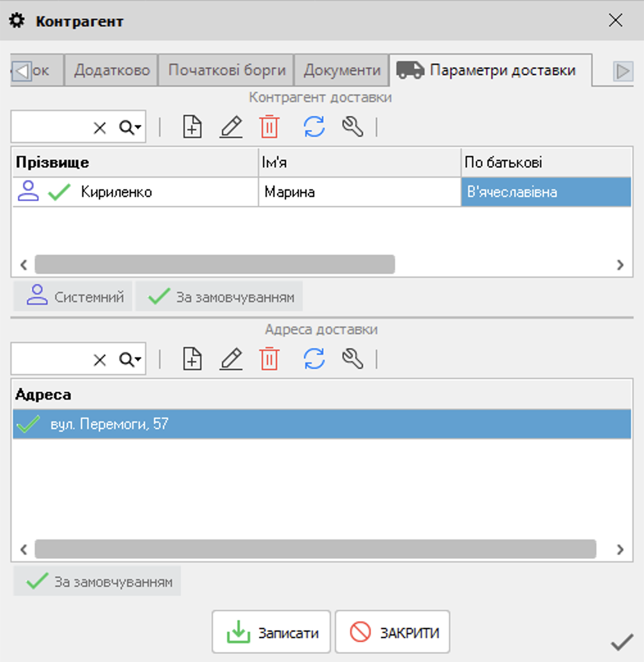Click bottom-right gray checkmark icon
This screenshot has width=644, height=662.
(622, 642)
